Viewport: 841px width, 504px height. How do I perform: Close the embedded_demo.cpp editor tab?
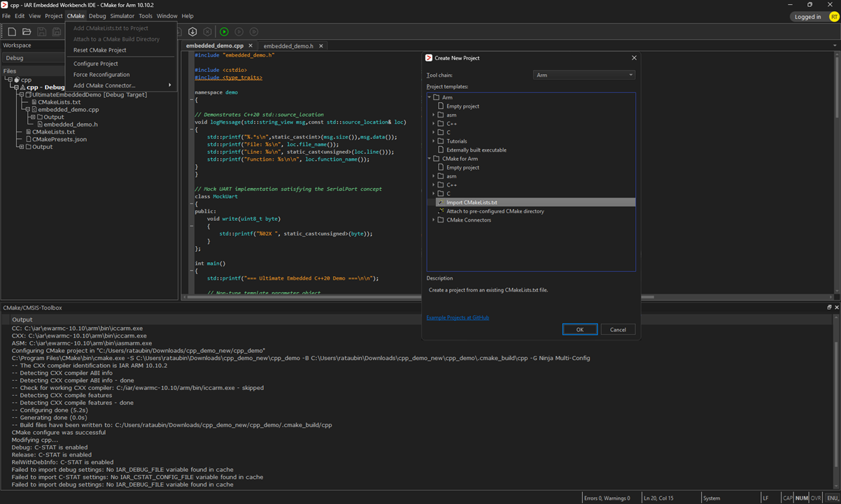click(x=250, y=46)
